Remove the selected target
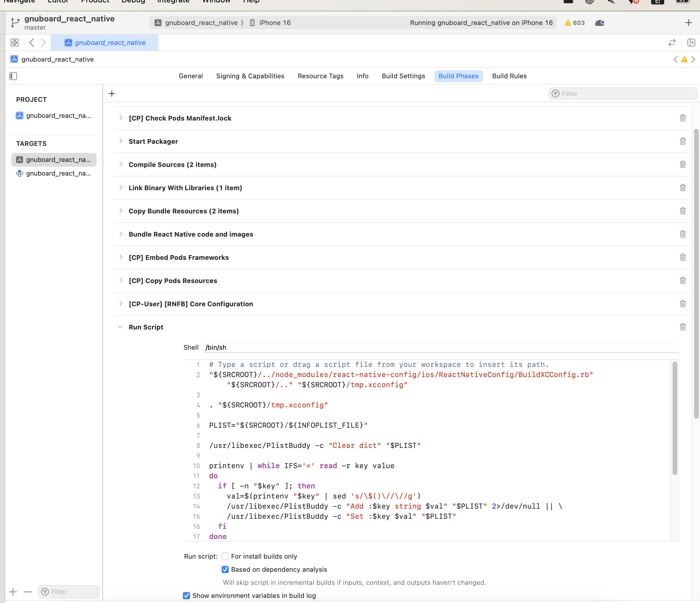Viewport: 700px width, 603px height. pyautogui.click(x=28, y=591)
